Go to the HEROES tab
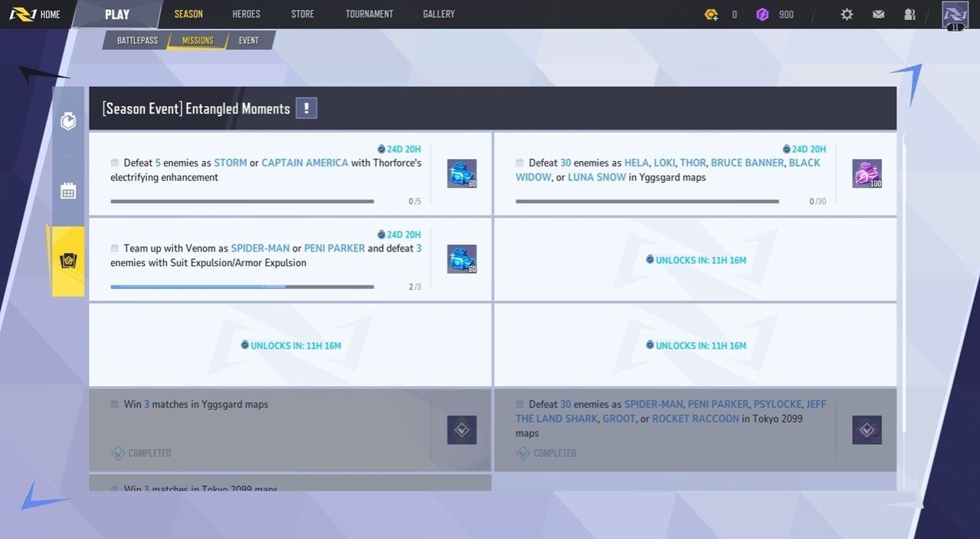 [x=247, y=14]
